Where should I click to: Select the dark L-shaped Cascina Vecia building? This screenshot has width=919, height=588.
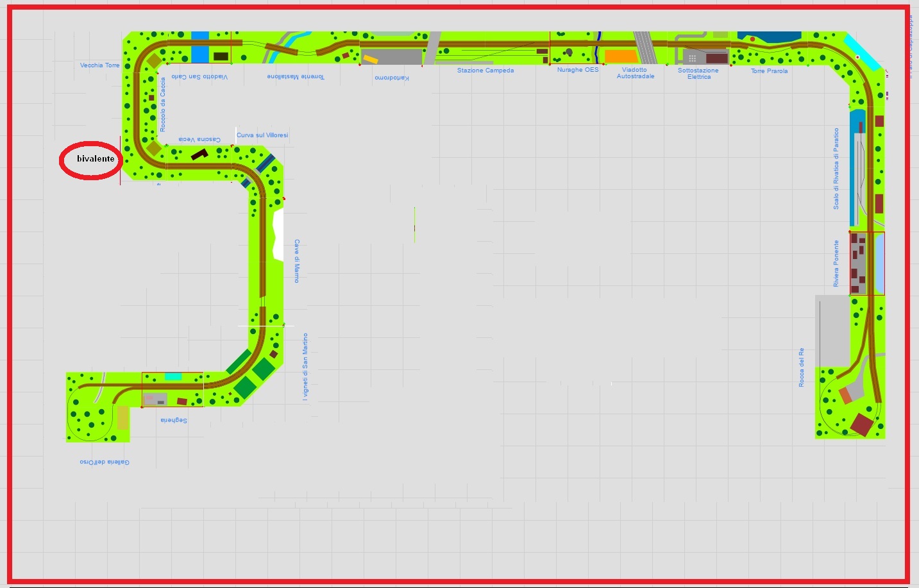pos(199,154)
